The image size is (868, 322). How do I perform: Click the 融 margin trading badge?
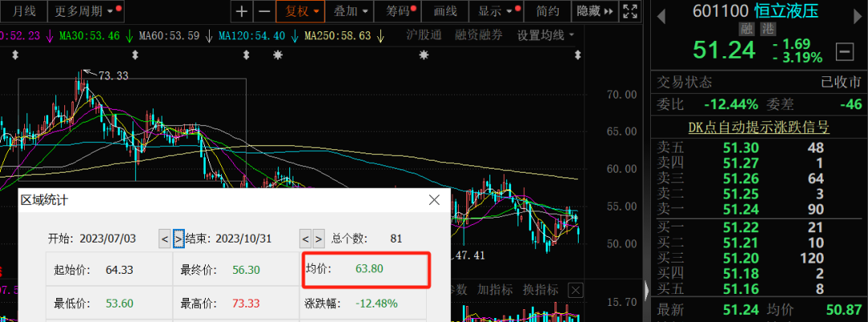click(747, 29)
